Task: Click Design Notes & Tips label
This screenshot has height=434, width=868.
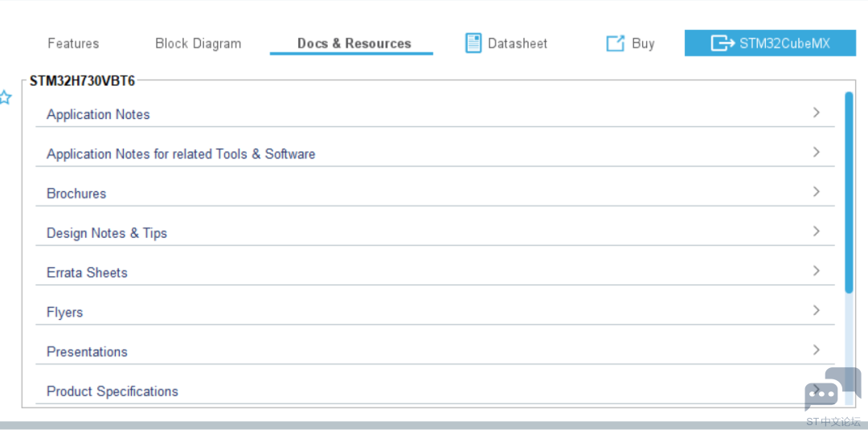Action: click(107, 233)
